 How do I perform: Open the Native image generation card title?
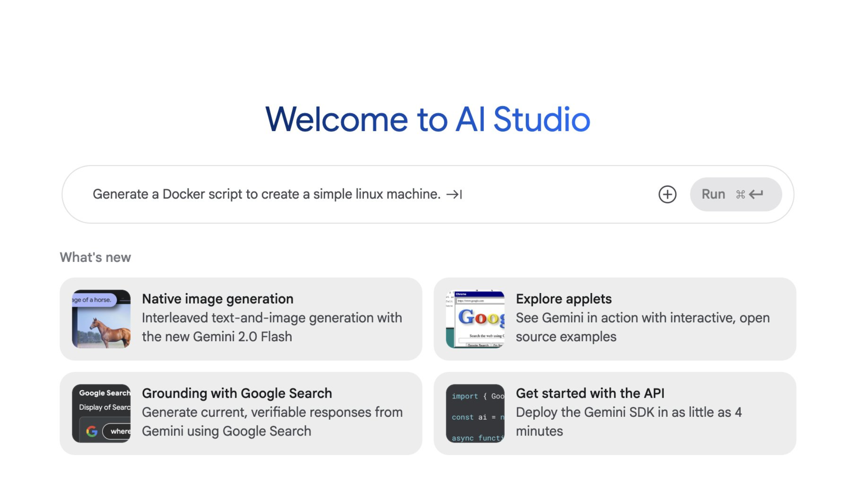218,299
